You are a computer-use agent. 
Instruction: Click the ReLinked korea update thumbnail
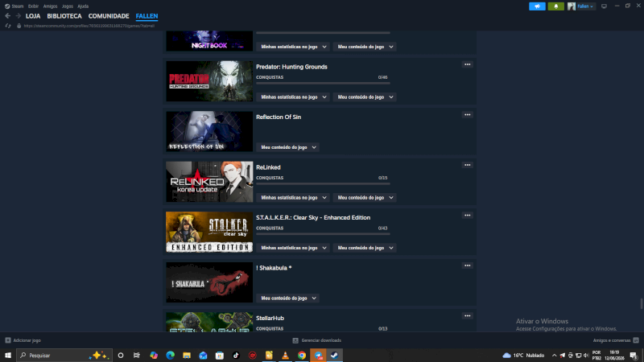coord(209,182)
